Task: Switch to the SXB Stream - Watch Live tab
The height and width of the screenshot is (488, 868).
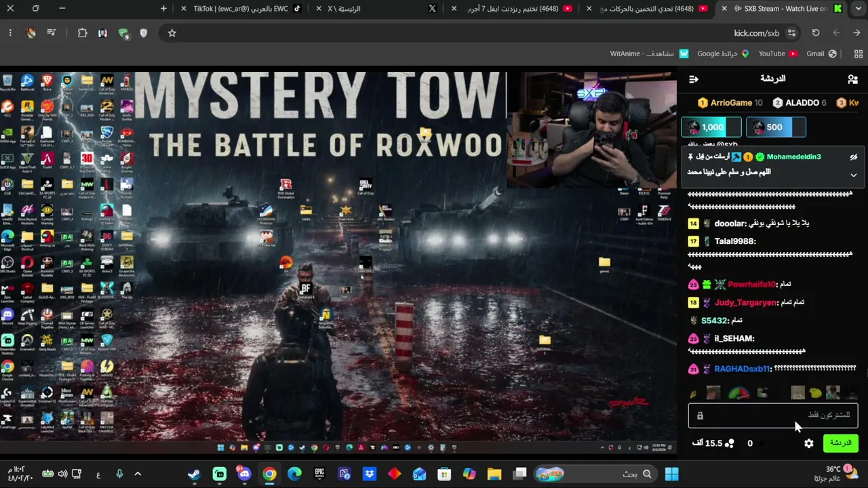Action: (782, 9)
